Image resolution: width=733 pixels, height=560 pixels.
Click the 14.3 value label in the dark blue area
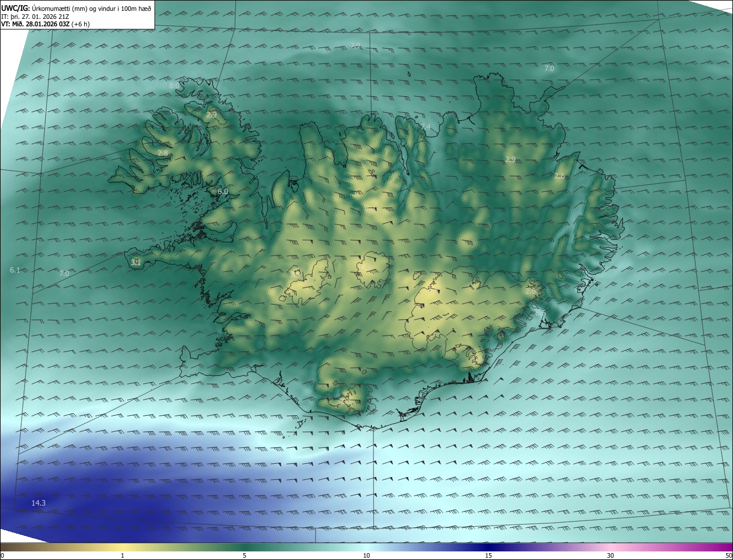[x=38, y=503]
